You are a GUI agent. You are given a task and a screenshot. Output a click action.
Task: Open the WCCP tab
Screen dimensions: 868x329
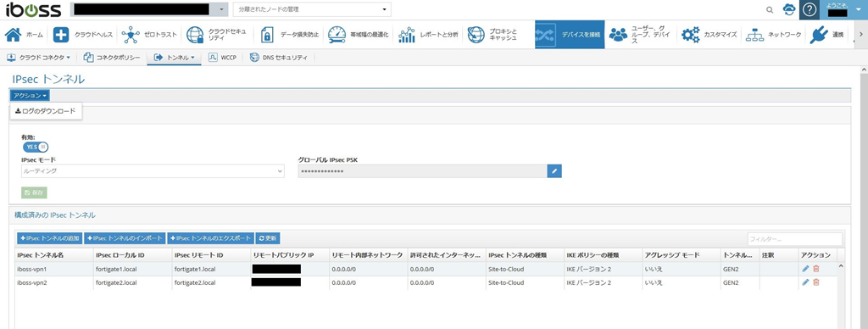pos(223,58)
